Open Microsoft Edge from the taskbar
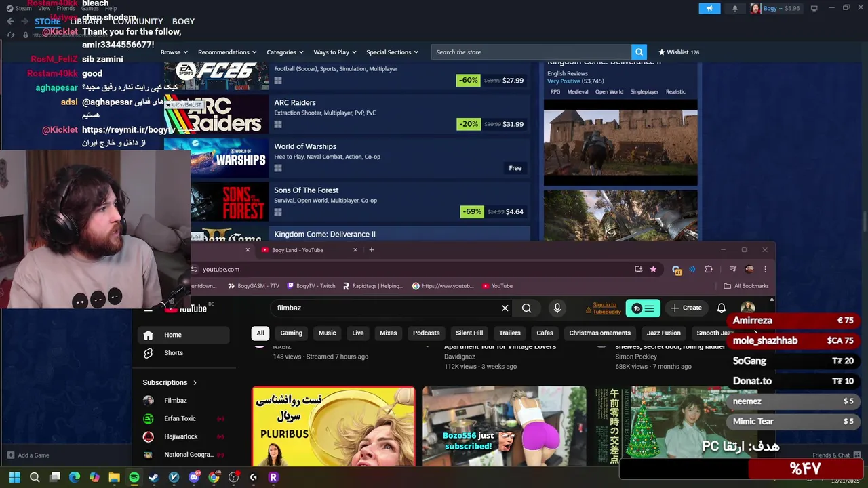 [75, 477]
